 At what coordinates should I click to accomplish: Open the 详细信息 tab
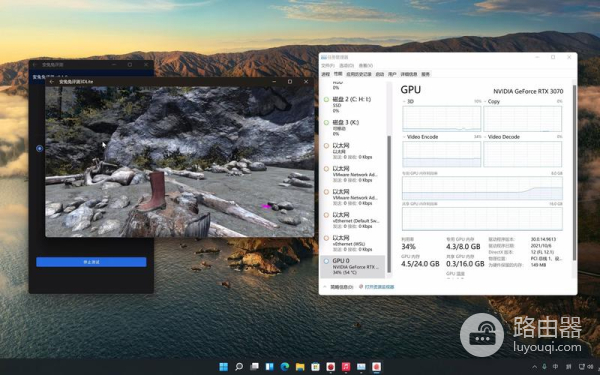409,74
